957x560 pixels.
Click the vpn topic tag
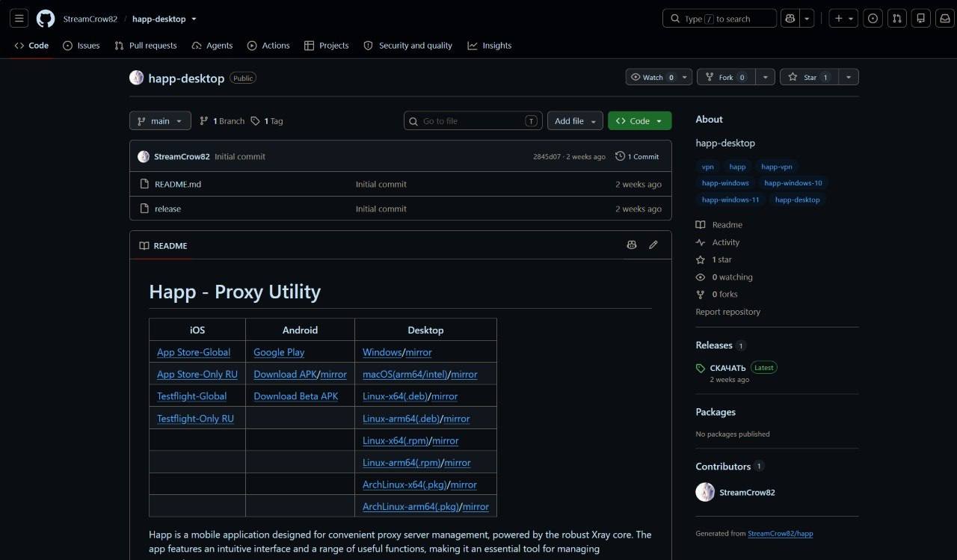(707, 167)
